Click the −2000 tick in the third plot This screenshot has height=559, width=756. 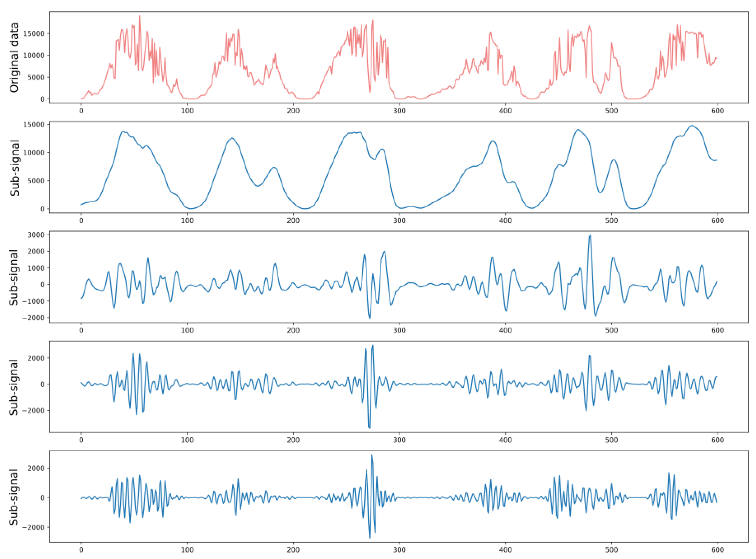(33, 318)
